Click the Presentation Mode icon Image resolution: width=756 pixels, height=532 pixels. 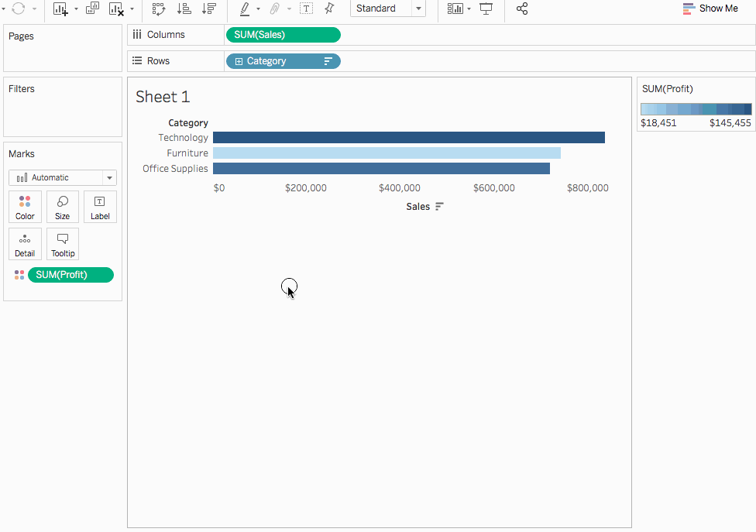pos(486,9)
